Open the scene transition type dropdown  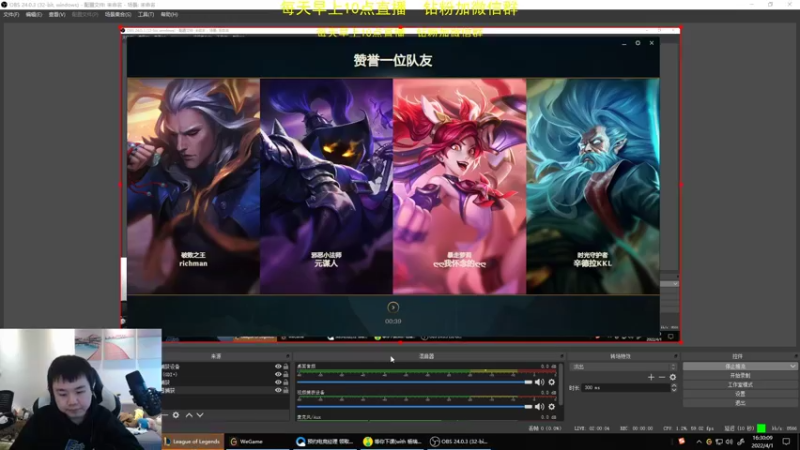click(x=623, y=367)
